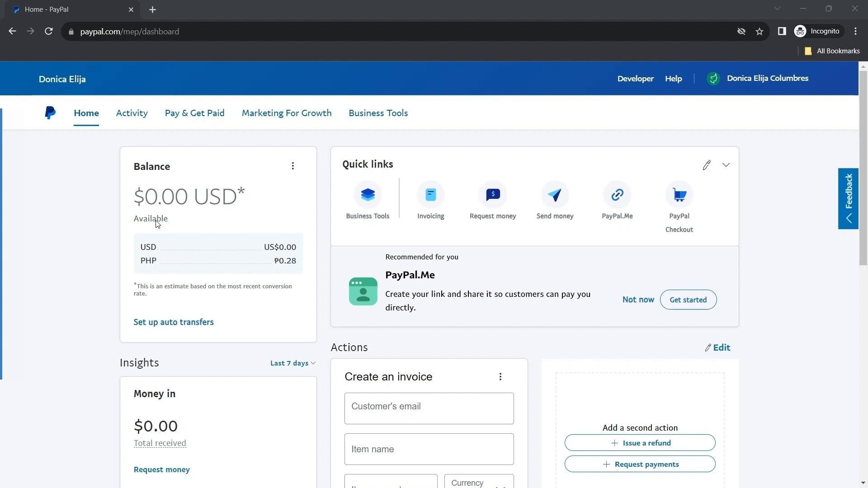Click the Get started button

[x=688, y=300]
